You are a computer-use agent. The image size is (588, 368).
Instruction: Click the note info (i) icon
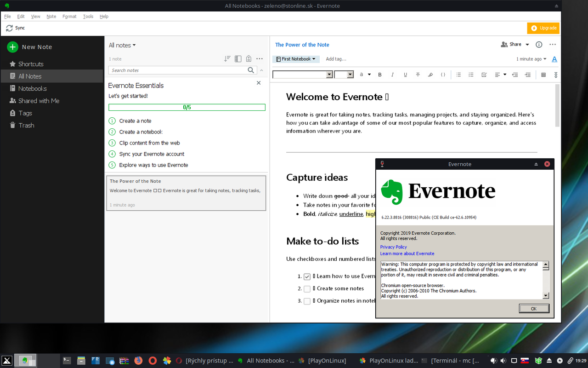[539, 45]
